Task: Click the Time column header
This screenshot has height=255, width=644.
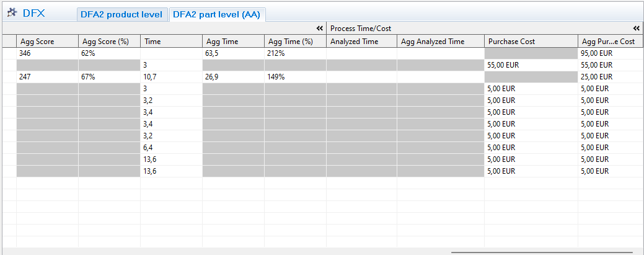Action: [171, 42]
